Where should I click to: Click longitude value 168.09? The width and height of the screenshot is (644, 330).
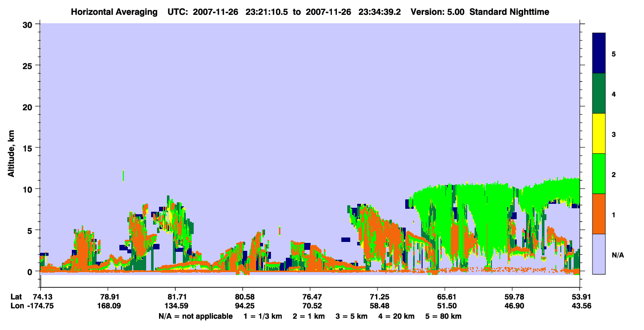pyautogui.click(x=108, y=306)
